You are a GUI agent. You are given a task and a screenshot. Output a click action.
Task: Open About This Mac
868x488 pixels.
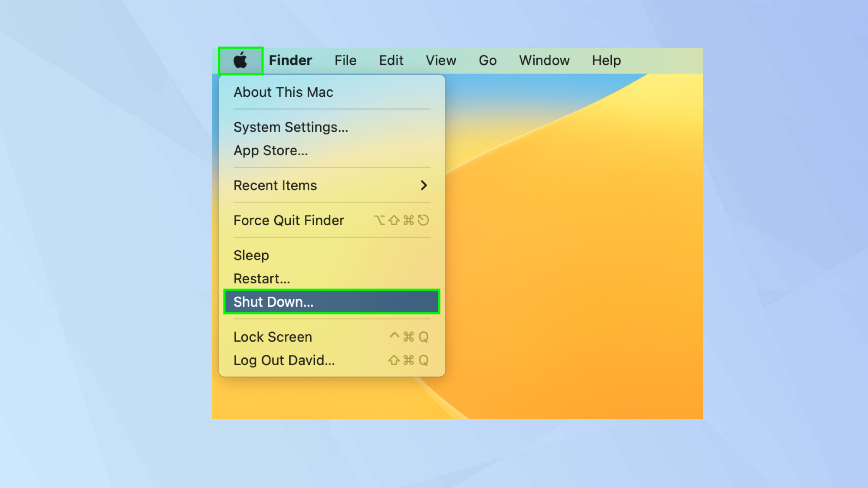point(283,92)
